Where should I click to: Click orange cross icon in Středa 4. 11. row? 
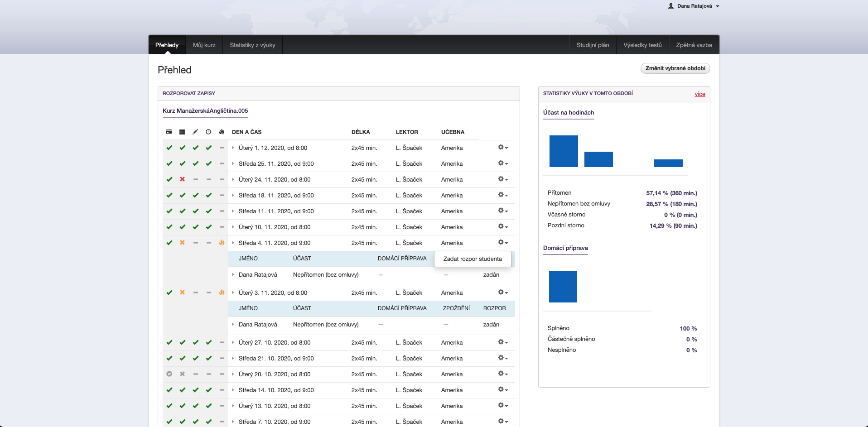182,243
